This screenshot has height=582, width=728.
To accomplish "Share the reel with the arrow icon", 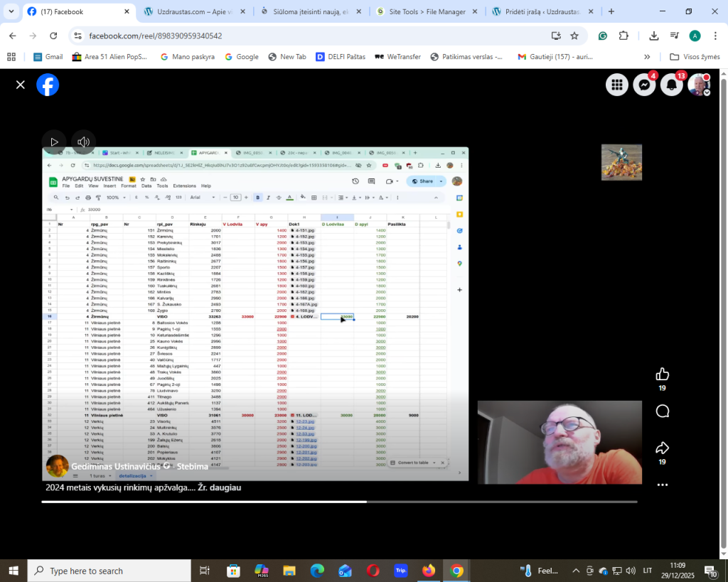I will tap(662, 448).
